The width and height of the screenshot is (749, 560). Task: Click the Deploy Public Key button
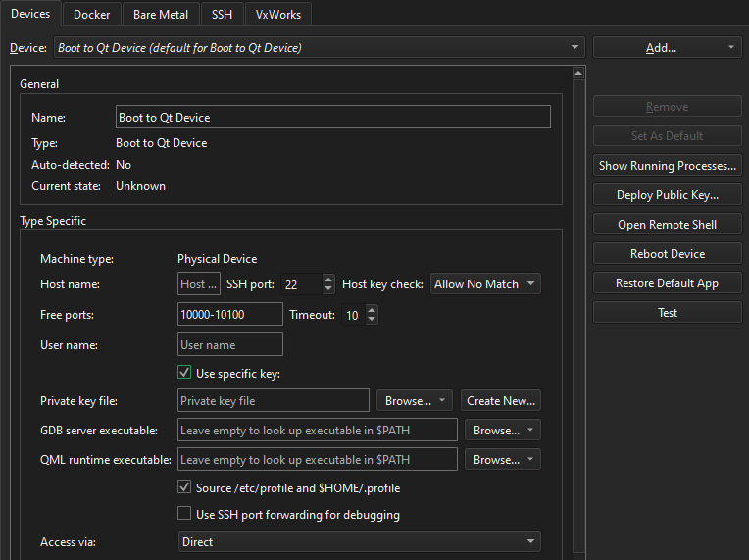coord(667,195)
